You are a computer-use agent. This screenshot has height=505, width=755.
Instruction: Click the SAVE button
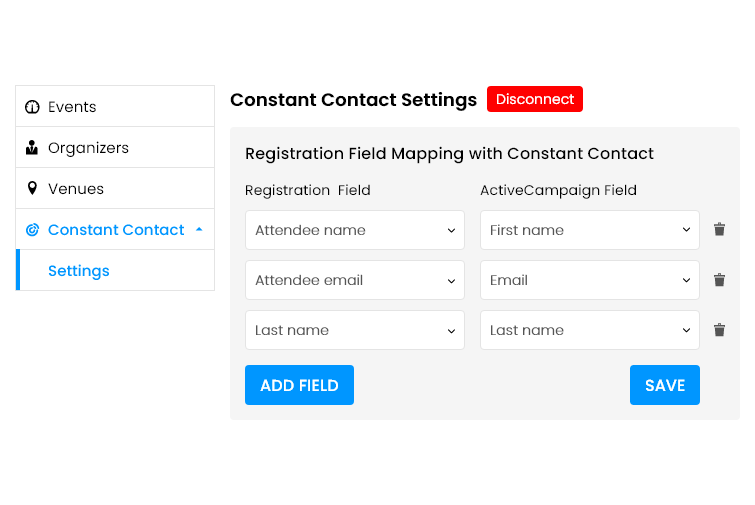(665, 385)
